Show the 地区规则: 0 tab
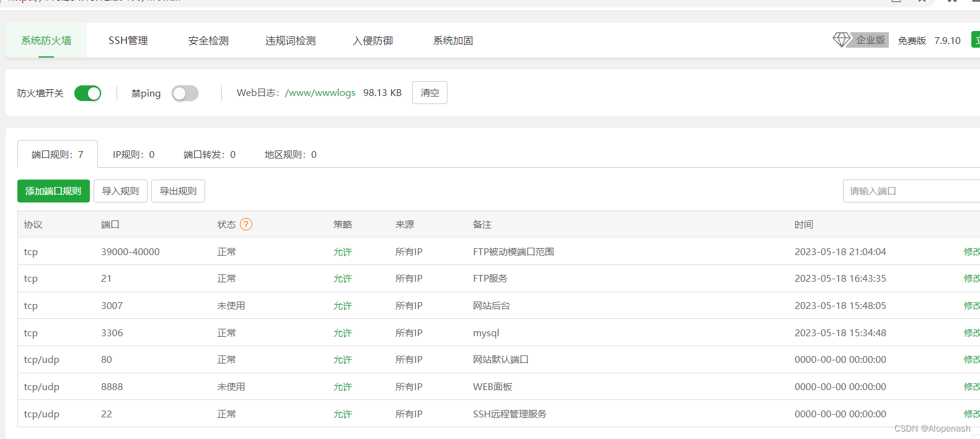980x439 pixels. pos(291,154)
